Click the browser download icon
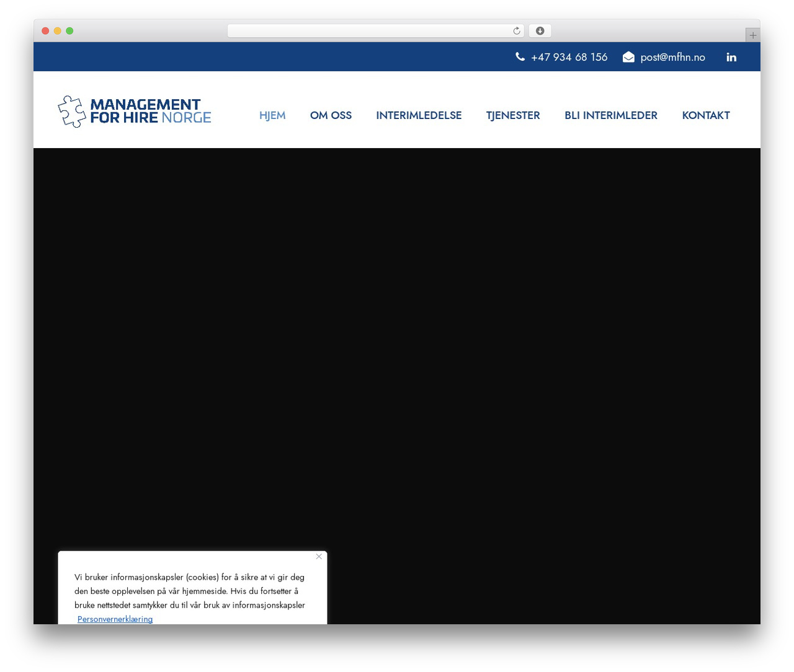 click(x=540, y=31)
